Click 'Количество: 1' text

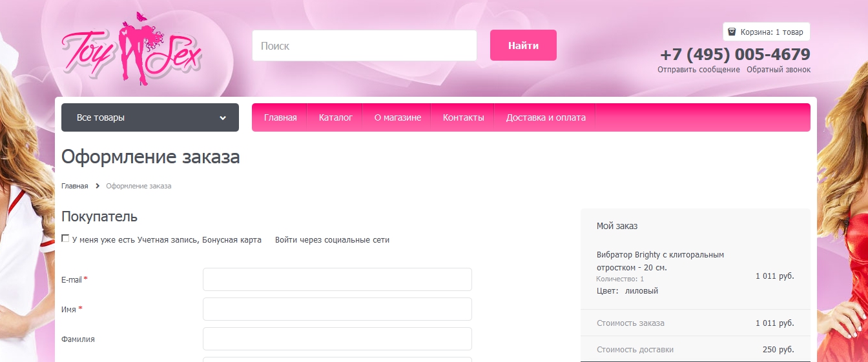coord(620,279)
